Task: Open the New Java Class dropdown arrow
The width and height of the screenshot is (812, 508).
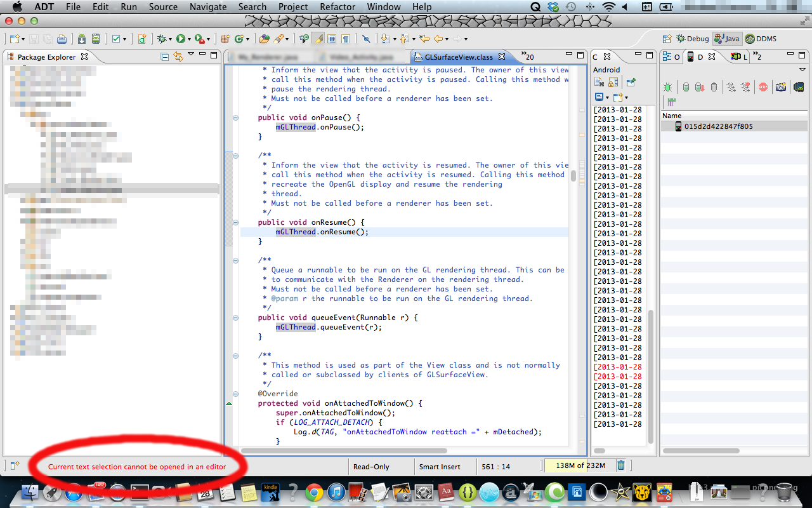Action: 247,39
